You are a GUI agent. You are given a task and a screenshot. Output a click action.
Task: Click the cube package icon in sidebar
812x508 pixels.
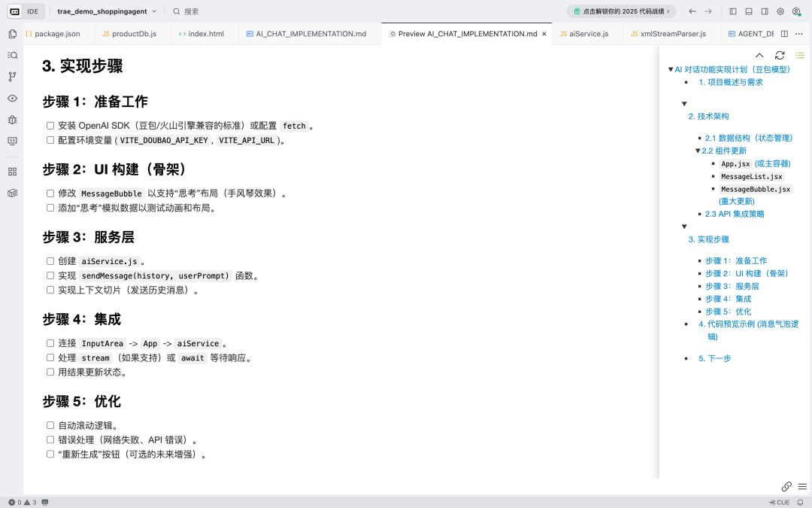pyautogui.click(x=13, y=193)
